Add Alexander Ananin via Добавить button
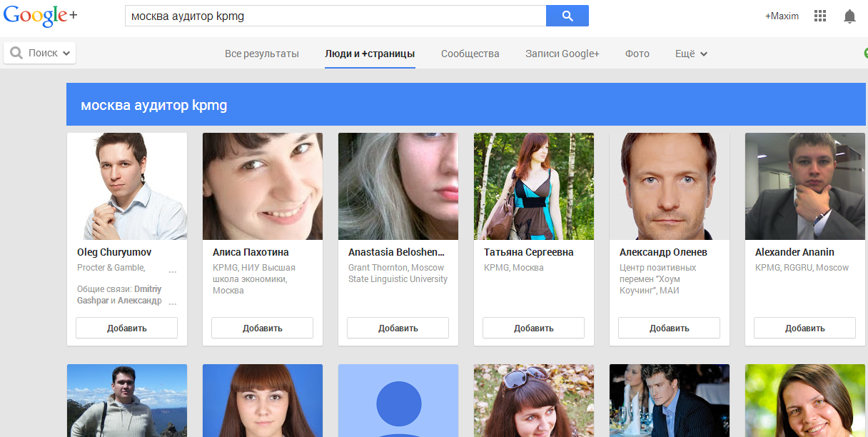Screen dimensions: 868x437 [805, 328]
